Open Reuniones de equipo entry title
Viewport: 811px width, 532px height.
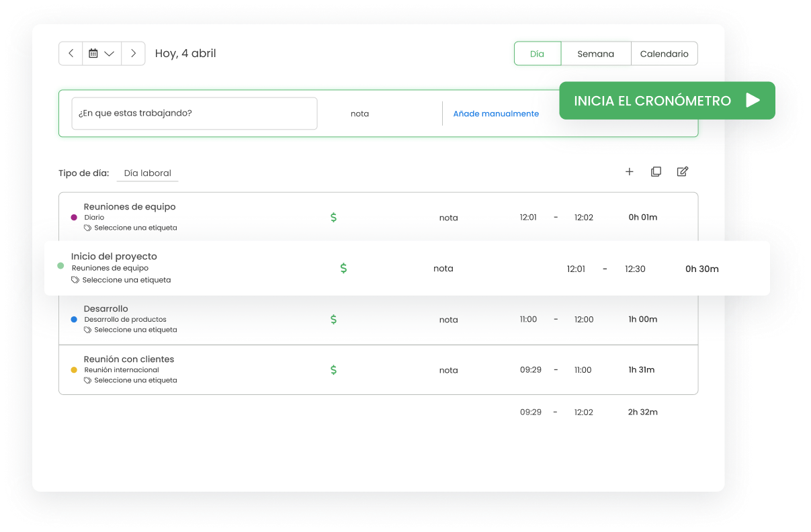130,207
